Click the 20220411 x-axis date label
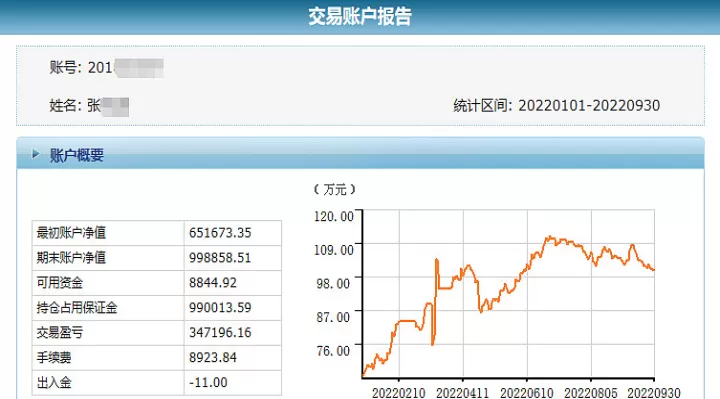Image resolution: width=720 pixels, height=399 pixels. pyautogui.click(x=462, y=393)
